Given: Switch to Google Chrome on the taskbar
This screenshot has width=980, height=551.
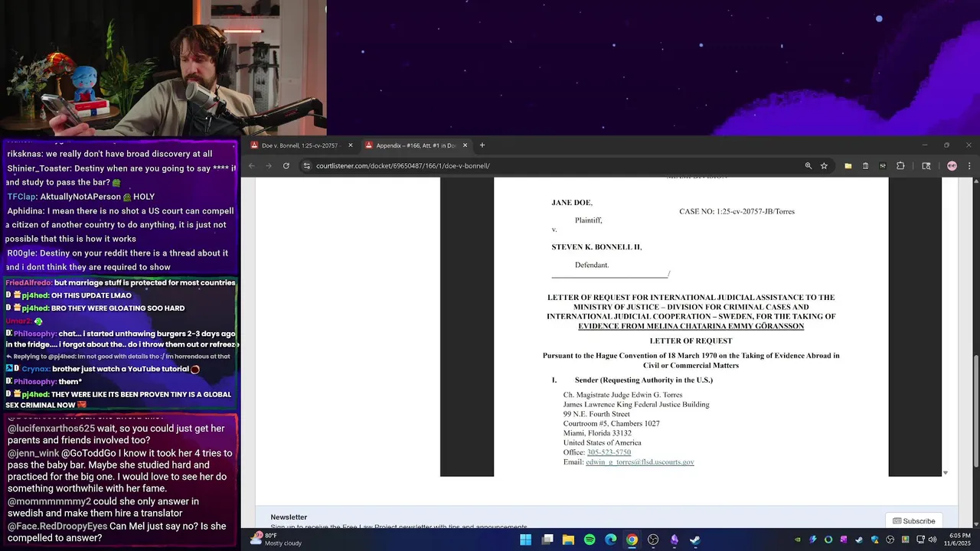Looking at the screenshot, I should coord(632,540).
